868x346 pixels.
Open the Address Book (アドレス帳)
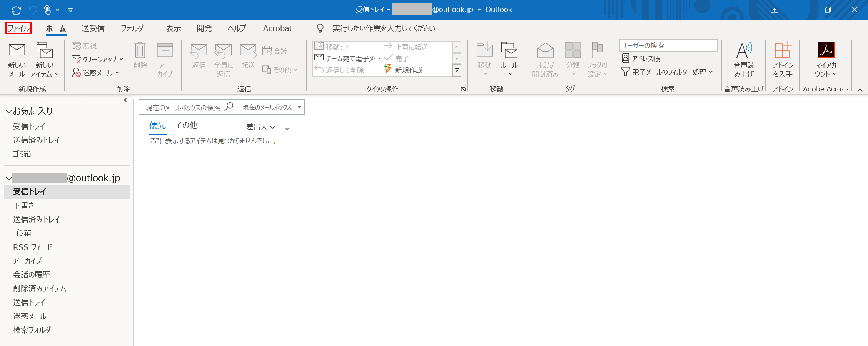point(641,58)
